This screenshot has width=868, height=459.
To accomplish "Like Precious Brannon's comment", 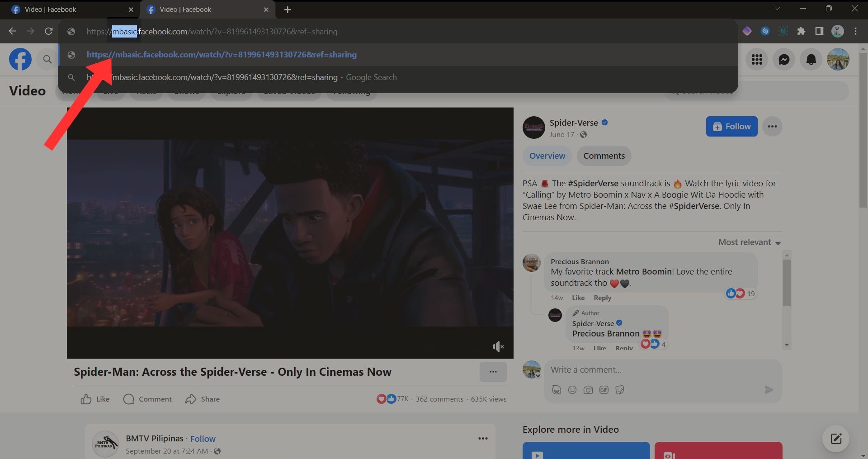I will (x=578, y=298).
